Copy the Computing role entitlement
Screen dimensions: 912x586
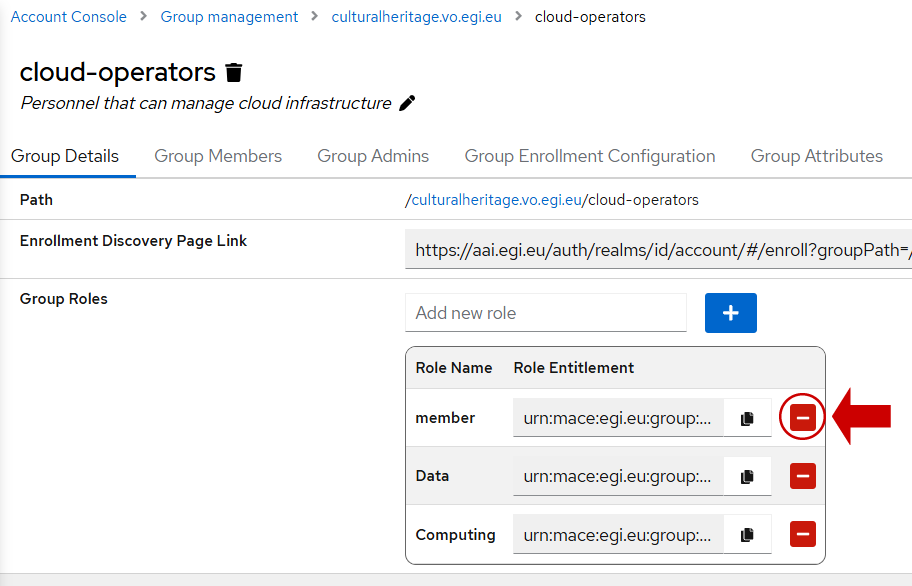(747, 534)
